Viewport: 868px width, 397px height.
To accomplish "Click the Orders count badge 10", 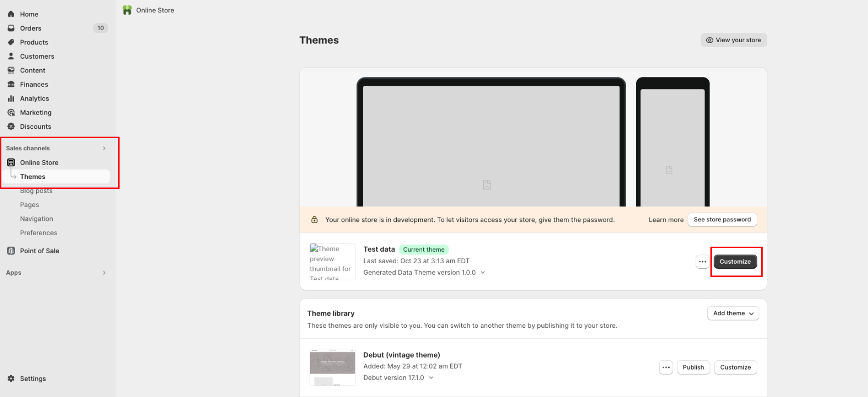I will 100,28.
